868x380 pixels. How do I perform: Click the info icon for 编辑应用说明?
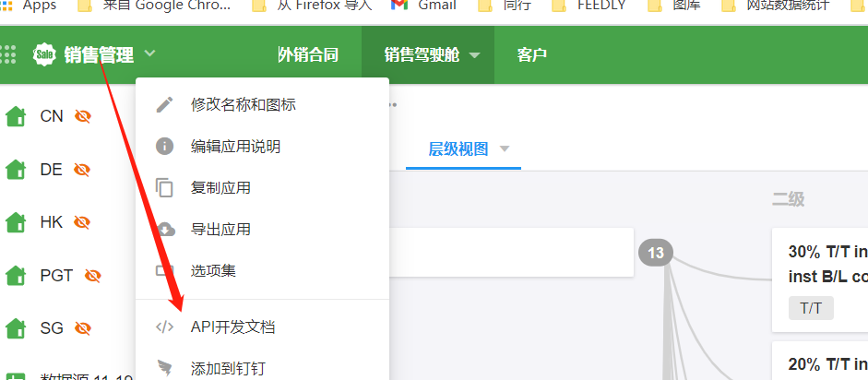165,147
